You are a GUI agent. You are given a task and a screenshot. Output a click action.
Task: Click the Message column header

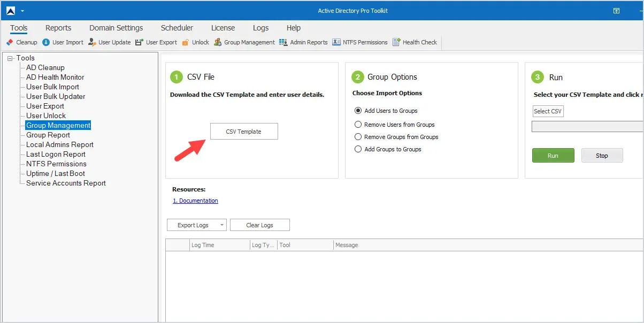click(488, 245)
